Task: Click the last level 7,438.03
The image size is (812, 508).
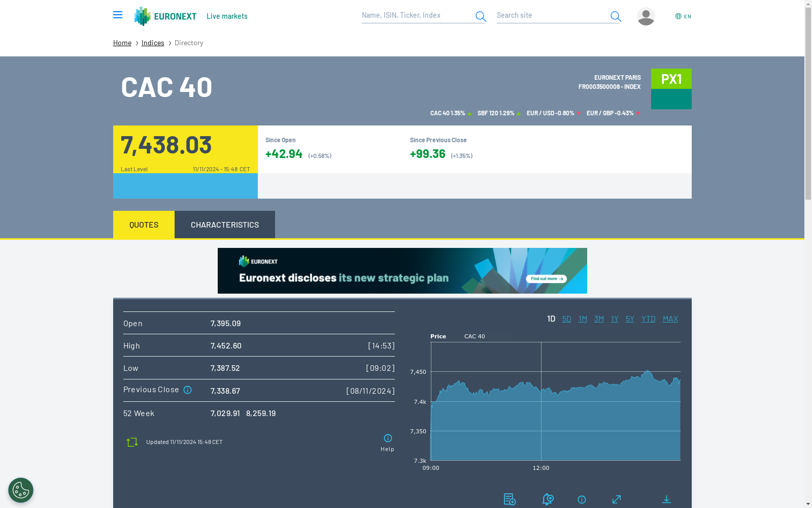Action: (166, 145)
